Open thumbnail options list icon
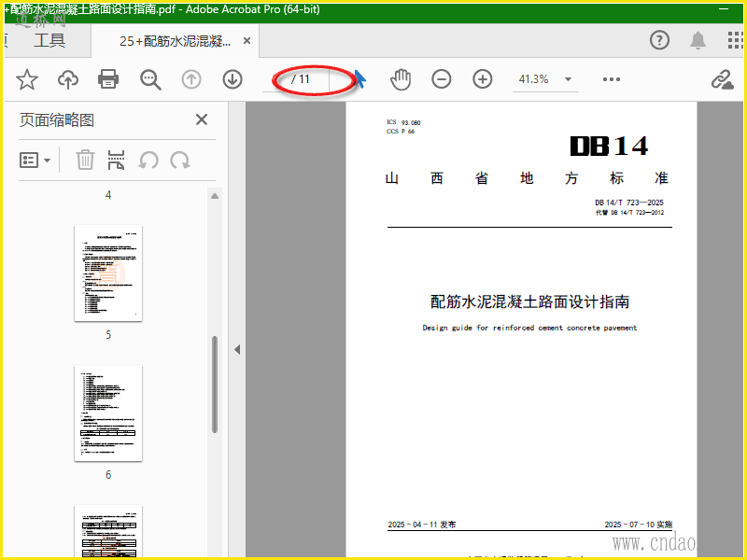This screenshot has height=560, width=747. (x=35, y=161)
